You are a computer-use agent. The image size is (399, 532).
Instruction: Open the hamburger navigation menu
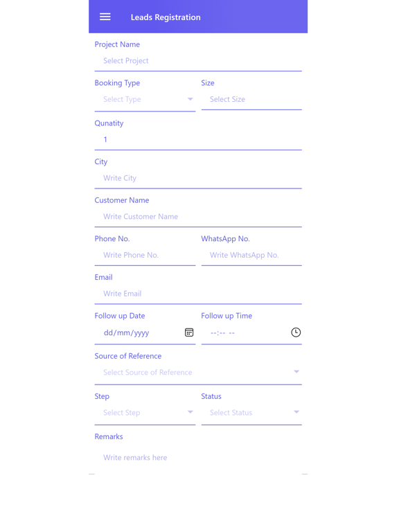coord(105,17)
